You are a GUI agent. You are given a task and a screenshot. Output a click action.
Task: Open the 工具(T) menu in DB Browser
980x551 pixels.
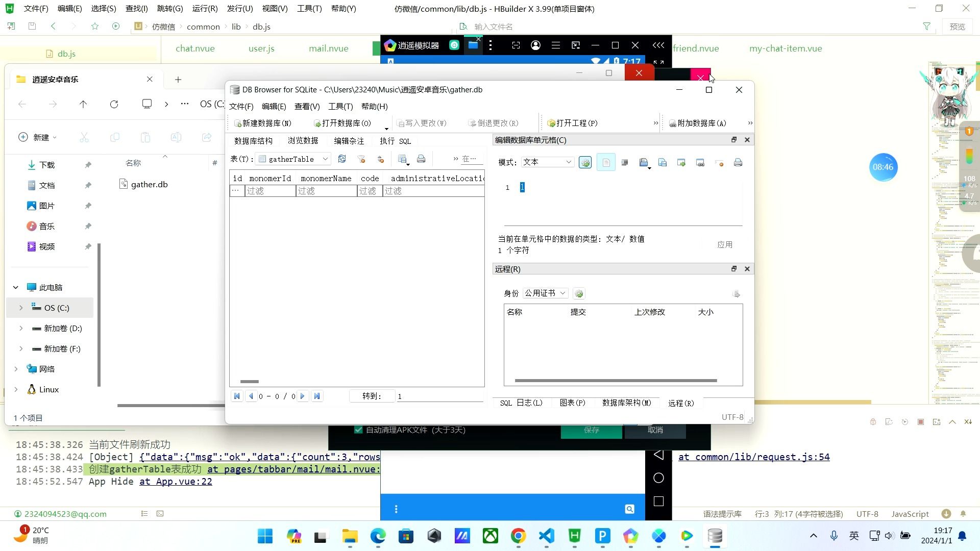(x=340, y=106)
